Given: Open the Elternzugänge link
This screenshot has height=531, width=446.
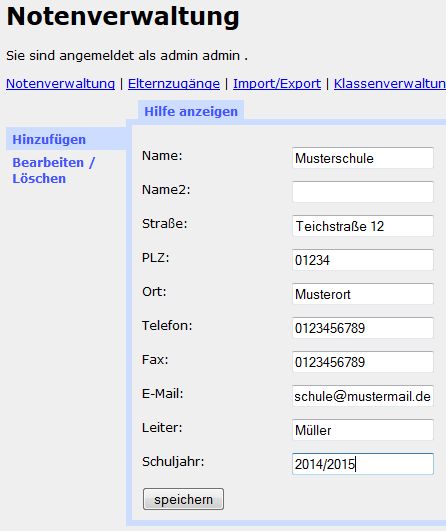Looking at the screenshot, I should (174, 83).
